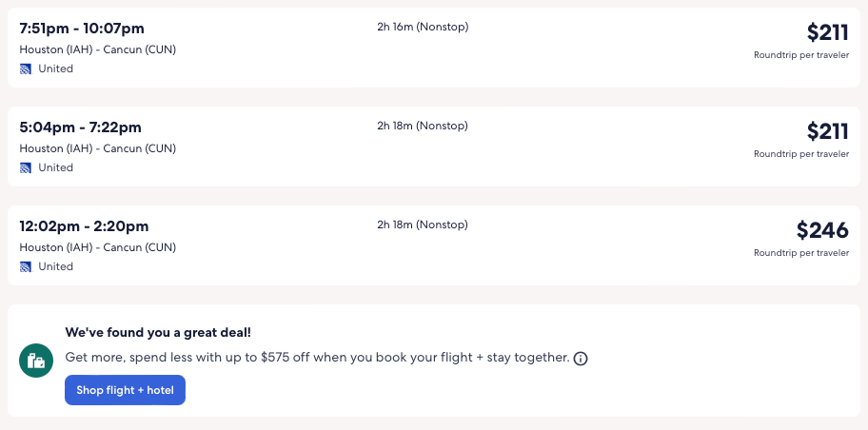868x430 pixels.
Task: Open the info icon beside the $575 offer
Action: tap(581, 359)
